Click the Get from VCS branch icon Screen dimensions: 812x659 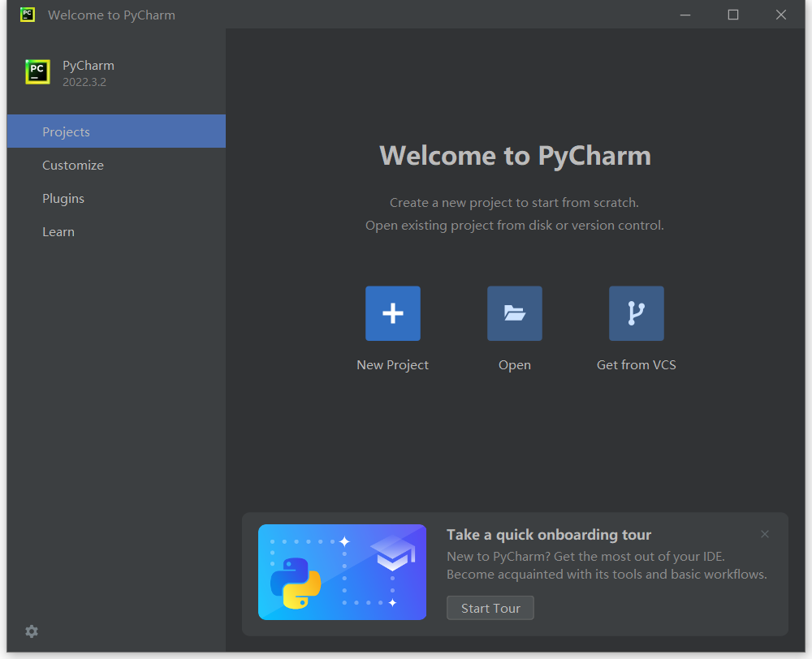tap(636, 313)
